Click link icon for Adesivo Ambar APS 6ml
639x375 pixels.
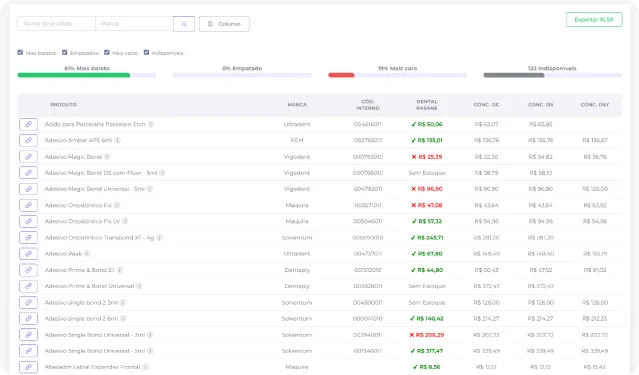[x=28, y=141]
